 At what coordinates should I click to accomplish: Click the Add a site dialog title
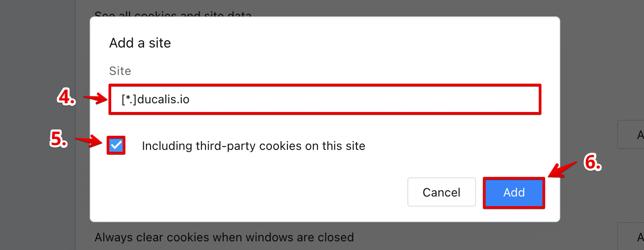pos(140,43)
